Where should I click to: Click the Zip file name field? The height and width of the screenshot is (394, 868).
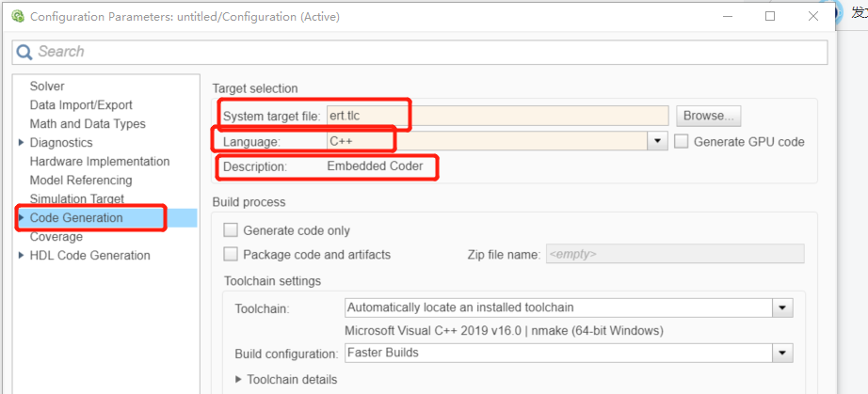(674, 254)
